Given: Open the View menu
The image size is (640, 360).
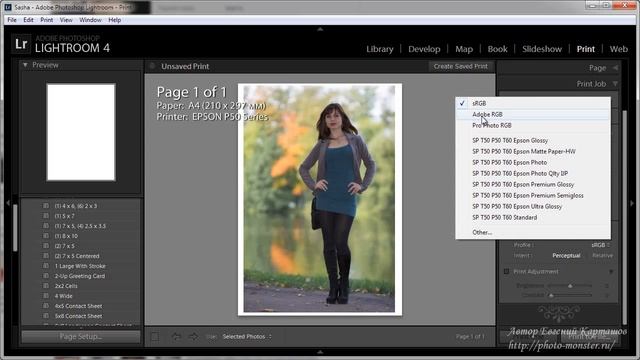Looking at the screenshot, I should click(x=66, y=20).
